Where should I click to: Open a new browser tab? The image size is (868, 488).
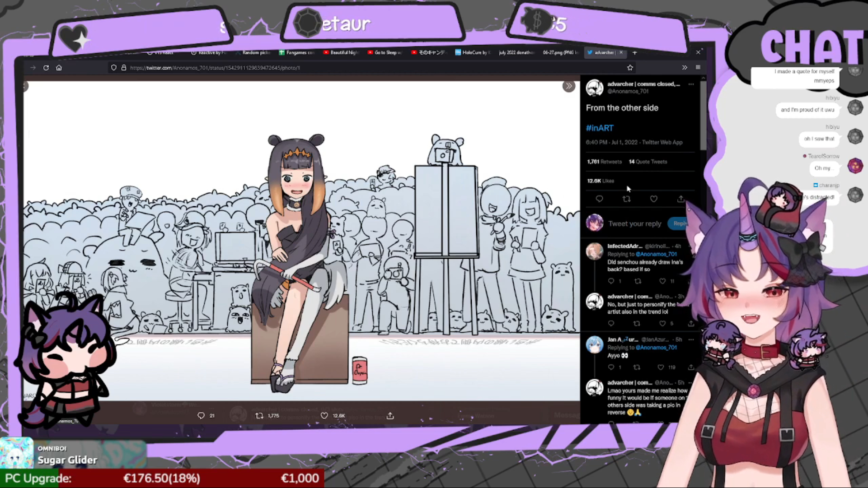click(x=634, y=53)
